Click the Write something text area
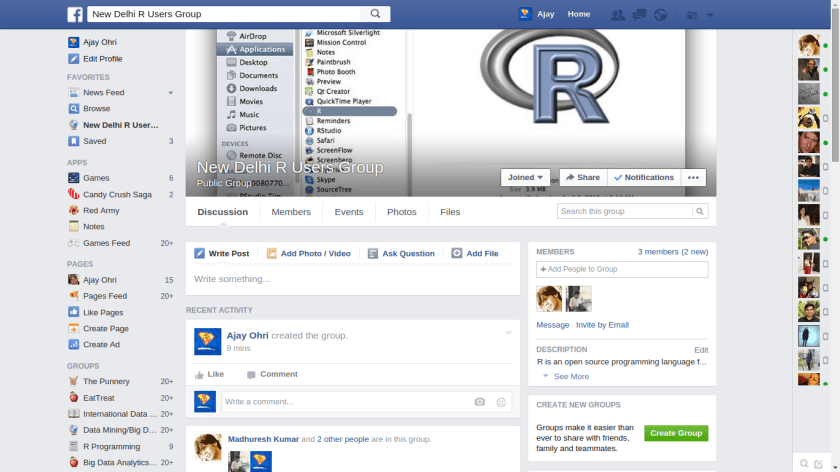 click(x=353, y=279)
